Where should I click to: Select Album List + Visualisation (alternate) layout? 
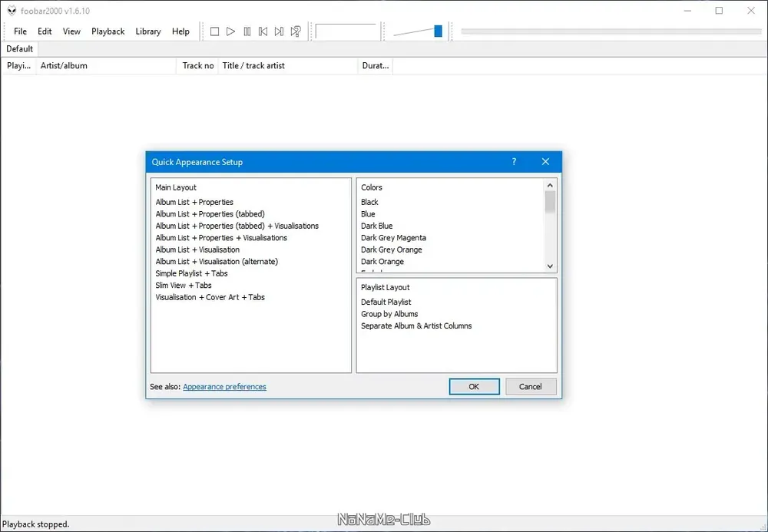pos(217,261)
